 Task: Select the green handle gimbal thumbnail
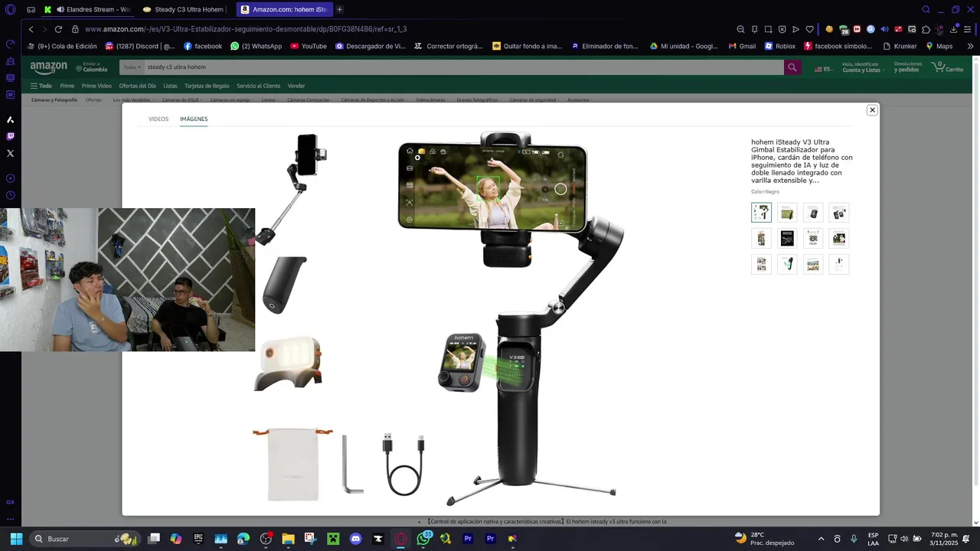[x=787, y=265]
